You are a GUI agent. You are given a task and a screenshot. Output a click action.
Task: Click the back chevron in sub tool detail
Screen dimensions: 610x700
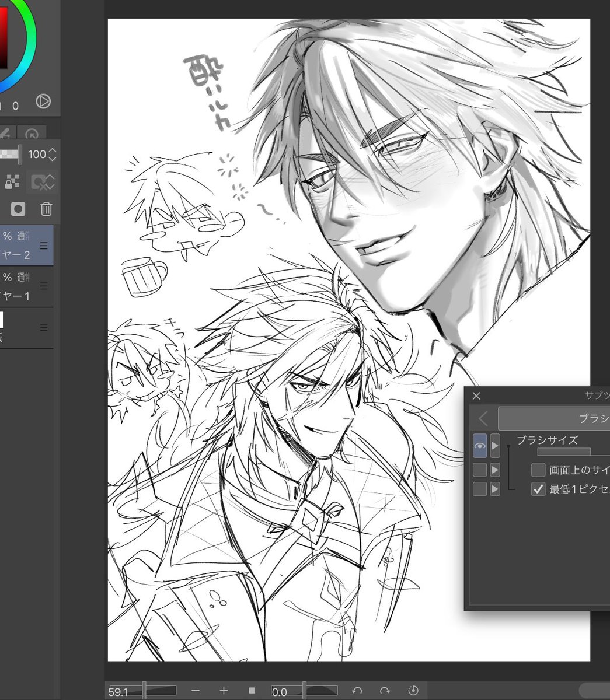tap(483, 418)
